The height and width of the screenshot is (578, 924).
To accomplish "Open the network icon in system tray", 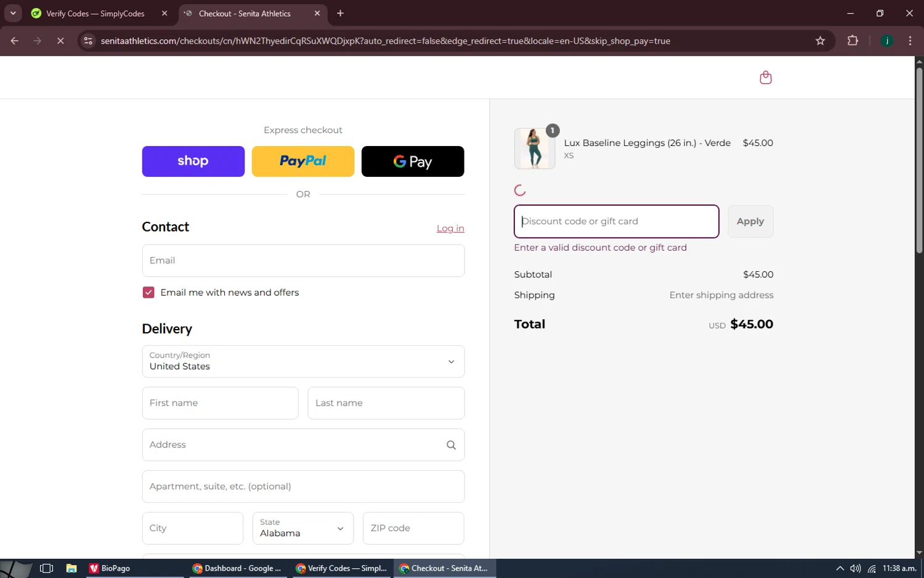I will coord(872,568).
